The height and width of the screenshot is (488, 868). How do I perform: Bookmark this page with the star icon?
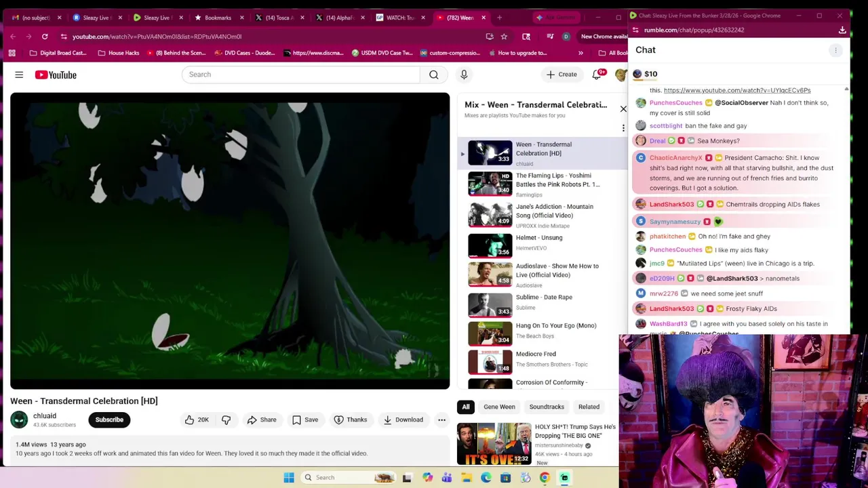click(x=504, y=37)
